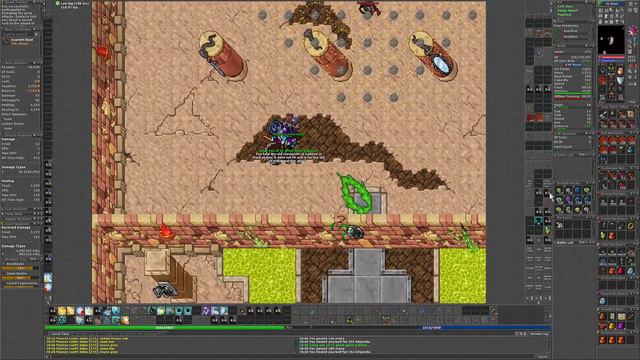Image resolution: width=640 pixels, height=360 pixels.
Task: Select the green leaf item in wand container
Action: coord(603,235)
